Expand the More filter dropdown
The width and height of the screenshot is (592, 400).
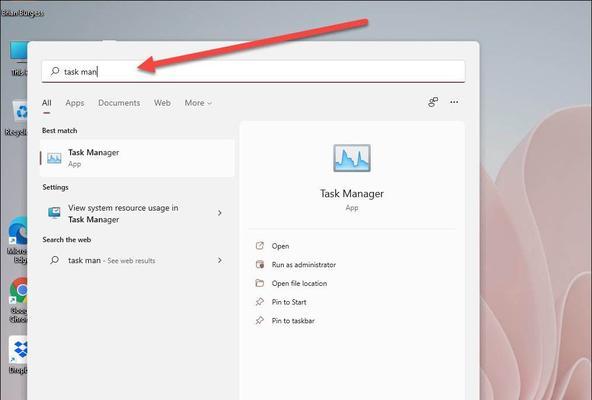[198, 103]
